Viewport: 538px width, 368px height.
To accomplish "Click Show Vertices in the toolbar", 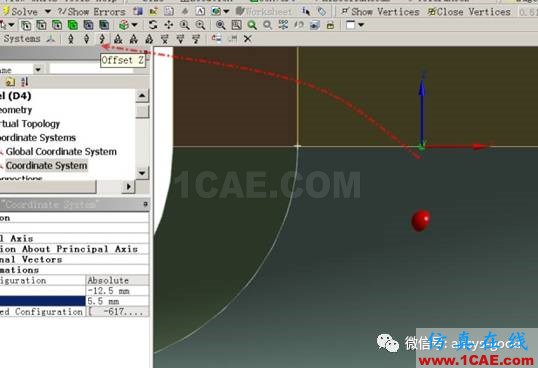I will (381, 12).
